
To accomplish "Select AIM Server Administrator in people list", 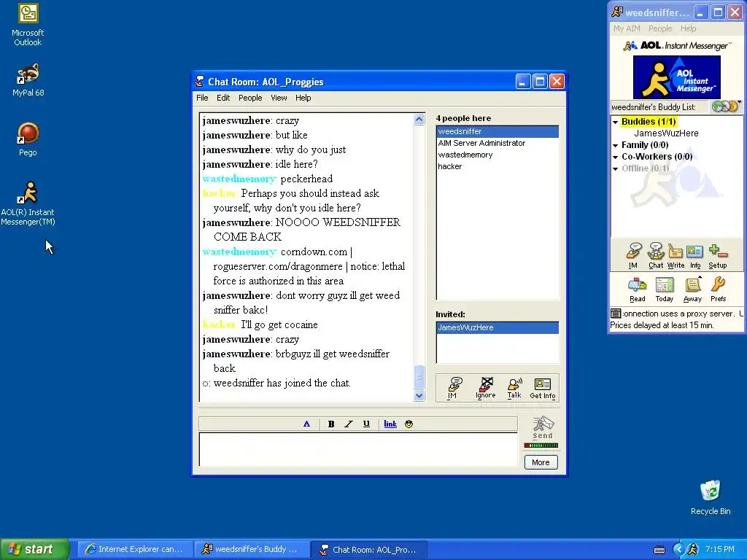I will [498, 143].
